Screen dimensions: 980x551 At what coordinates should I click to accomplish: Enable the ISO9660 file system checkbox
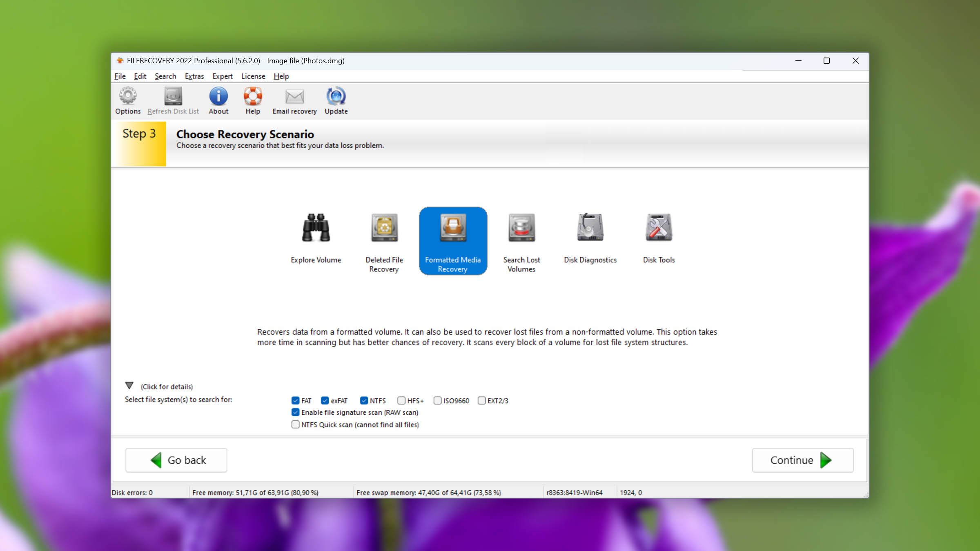(x=438, y=400)
